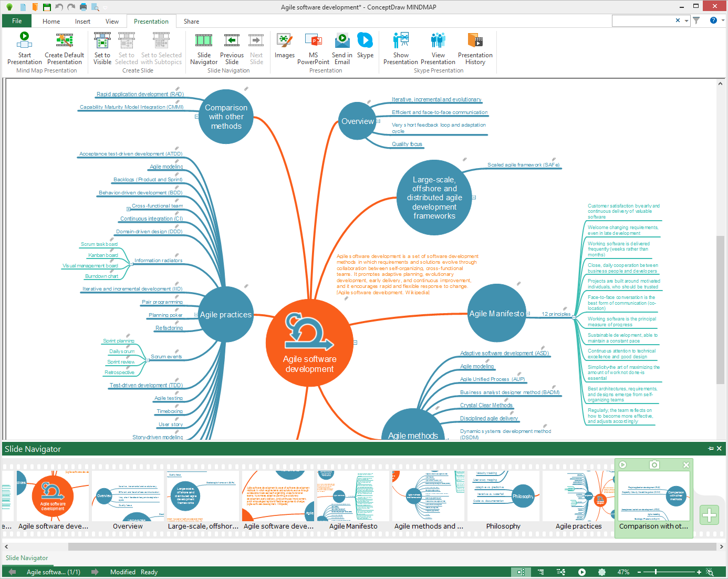The image size is (728, 579).
Task: Collapse the Agile Manifesto branch
Action: point(528,314)
